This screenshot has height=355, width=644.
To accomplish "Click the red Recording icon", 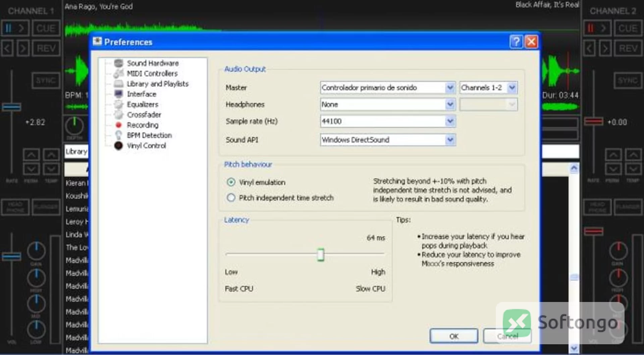I will click(118, 125).
